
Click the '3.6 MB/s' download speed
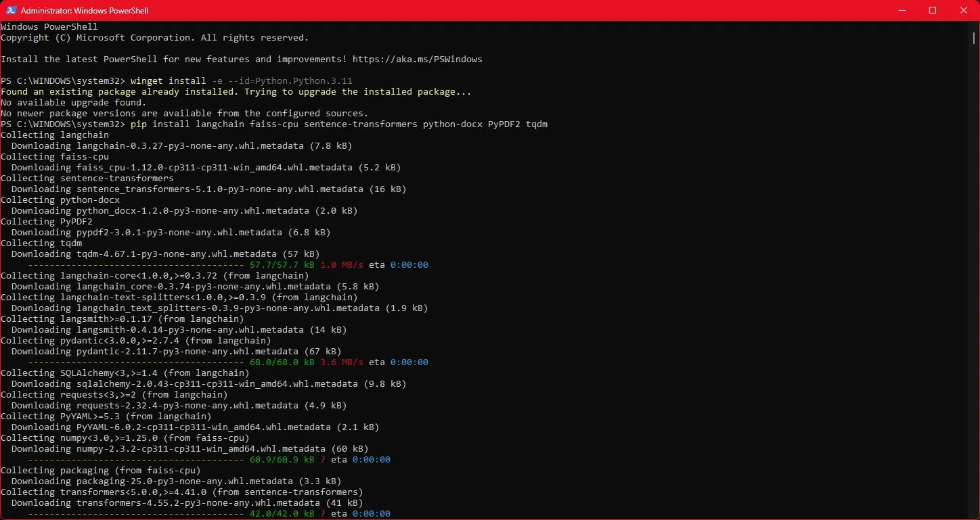point(342,362)
